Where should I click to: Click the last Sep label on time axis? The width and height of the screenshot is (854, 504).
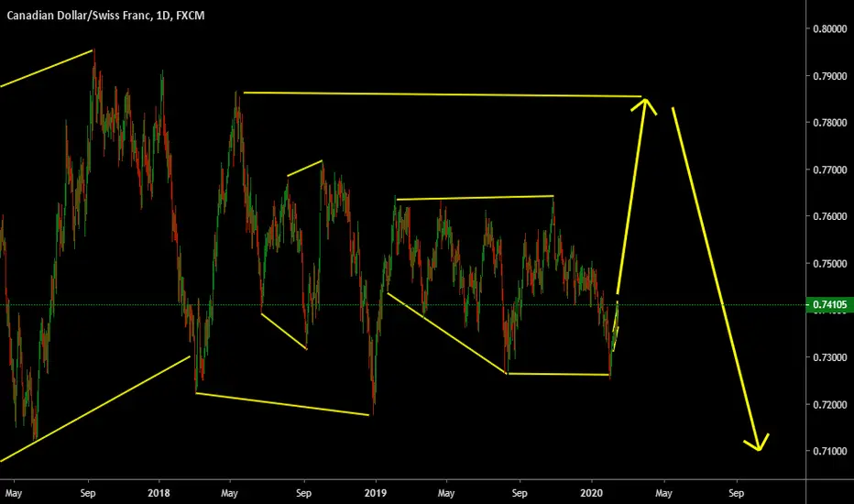point(737,493)
